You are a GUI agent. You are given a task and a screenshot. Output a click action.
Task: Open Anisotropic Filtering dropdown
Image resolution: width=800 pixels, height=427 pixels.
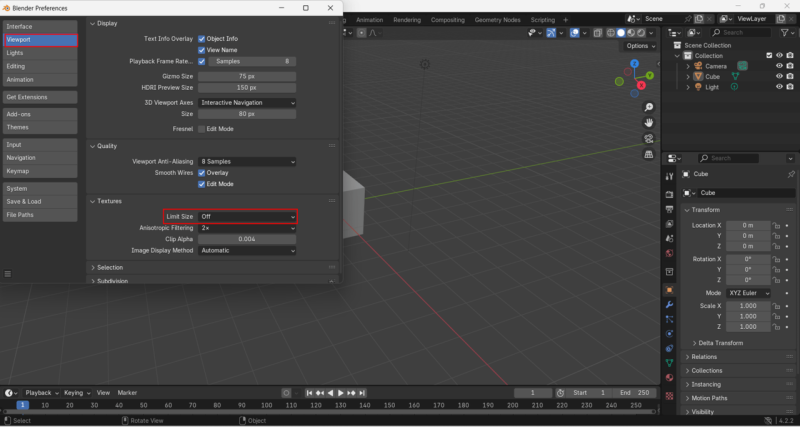click(x=247, y=228)
